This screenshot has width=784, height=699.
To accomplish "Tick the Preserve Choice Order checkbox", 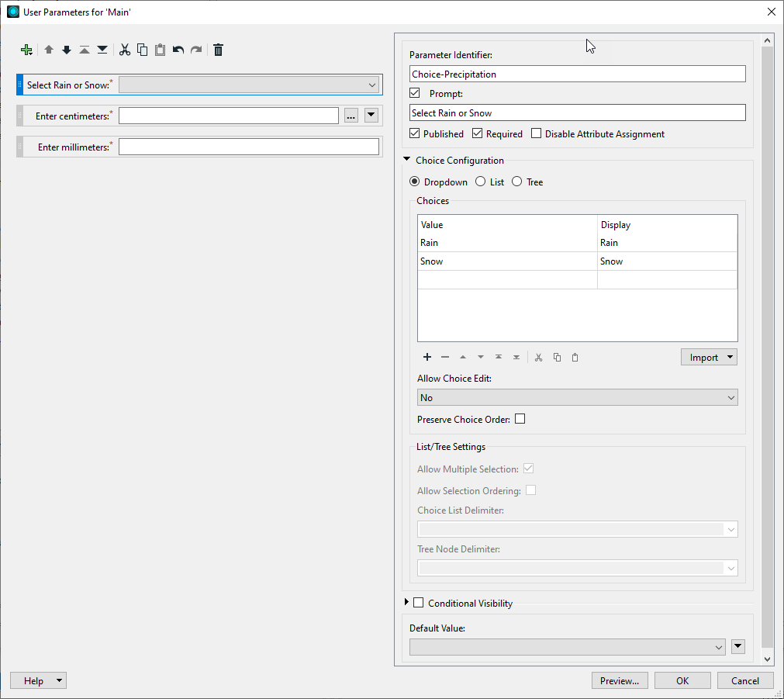I will (x=520, y=419).
